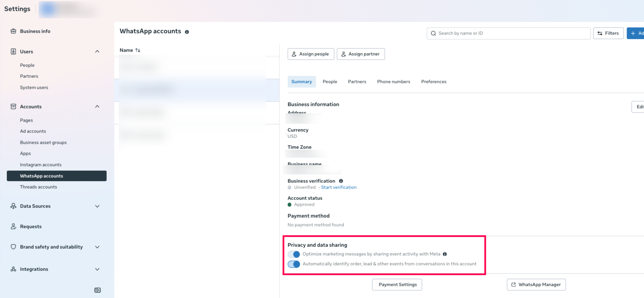Open People under Users
The image size is (644, 298).
click(x=27, y=65)
